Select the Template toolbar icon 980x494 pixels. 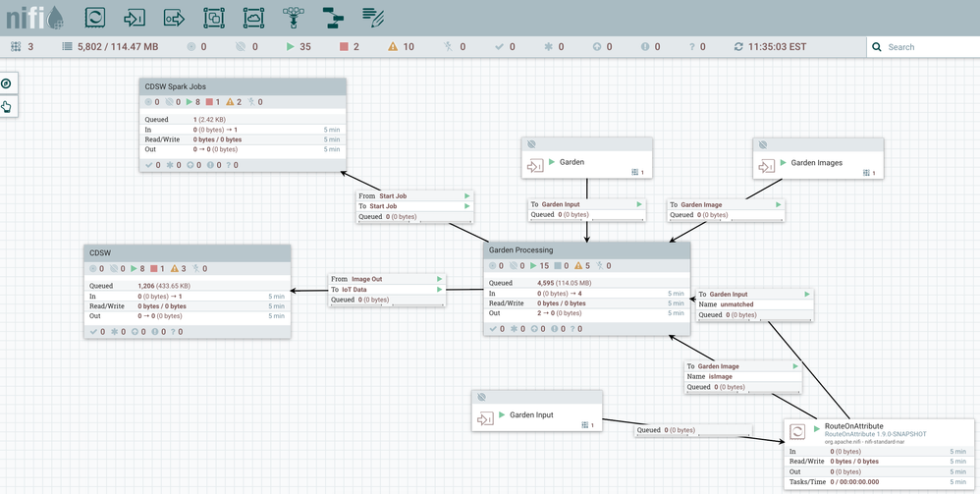(x=332, y=17)
